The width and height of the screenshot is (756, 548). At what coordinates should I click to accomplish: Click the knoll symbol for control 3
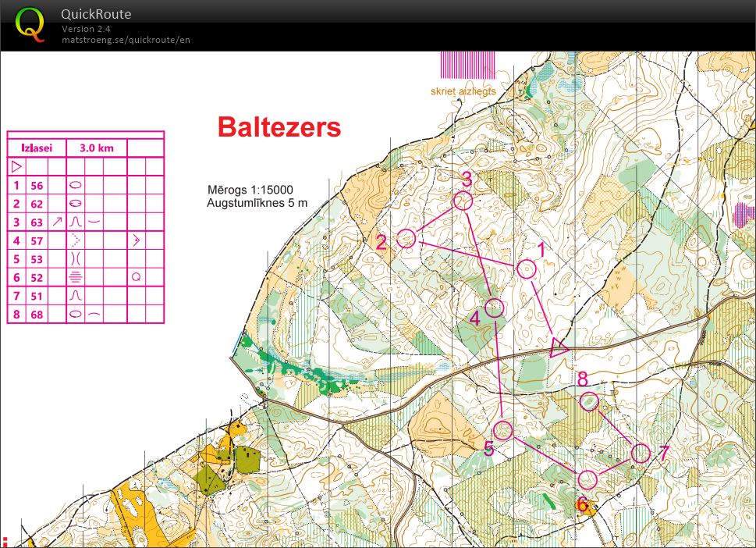point(76,222)
